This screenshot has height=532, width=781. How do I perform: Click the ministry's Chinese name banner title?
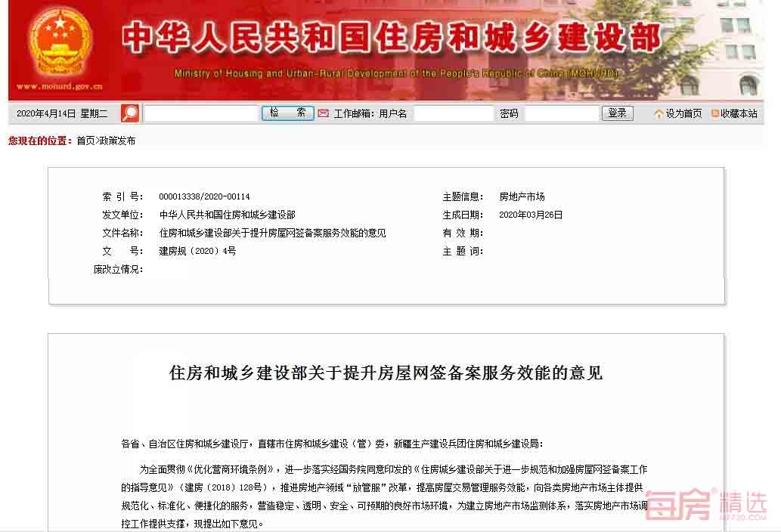tap(391, 38)
